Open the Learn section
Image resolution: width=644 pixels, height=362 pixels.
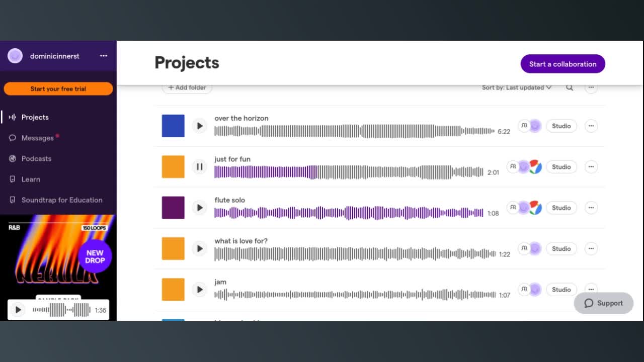click(x=31, y=179)
